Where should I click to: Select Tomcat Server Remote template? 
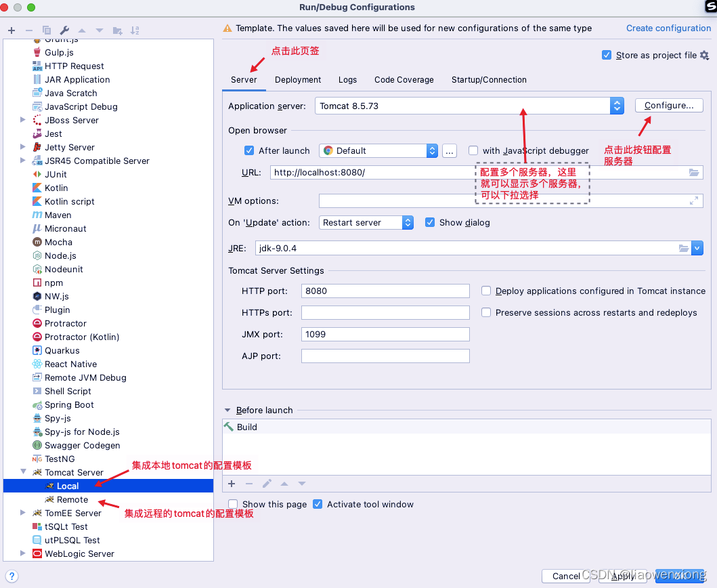tap(72, 500)
